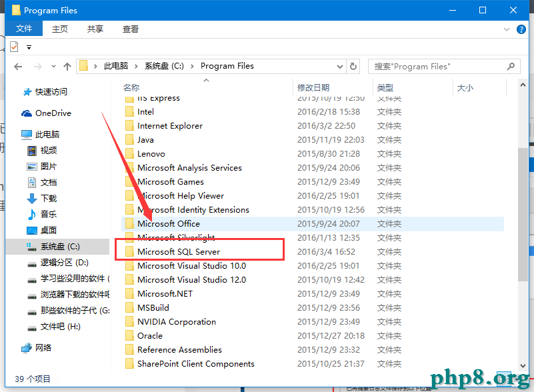Switch to the 共享 ribbon tab
Image resolution: width=534 pixels, height=392 pixels.
click(95, 29)
